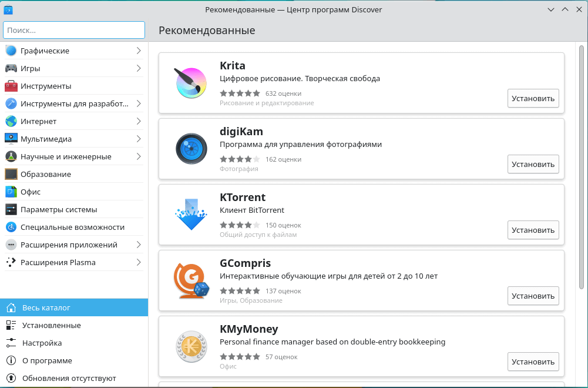This screenshot has width=588, height=388.
Task: Click the Настройка sliders icon
Action: click(11, 343)
